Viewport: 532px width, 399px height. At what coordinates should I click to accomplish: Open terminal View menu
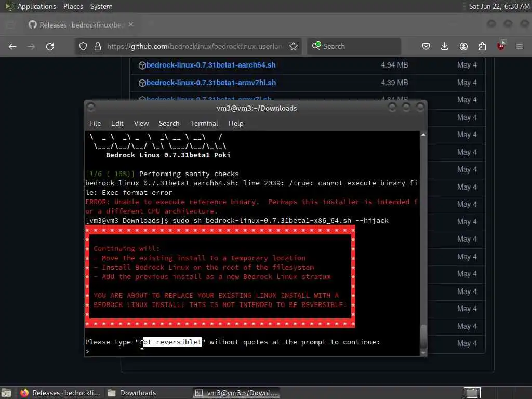[x=141, y=124]
